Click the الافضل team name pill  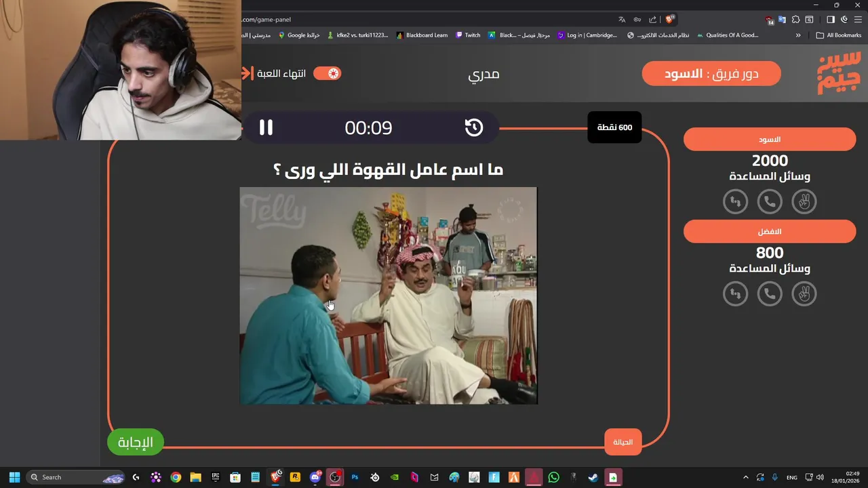770,231
